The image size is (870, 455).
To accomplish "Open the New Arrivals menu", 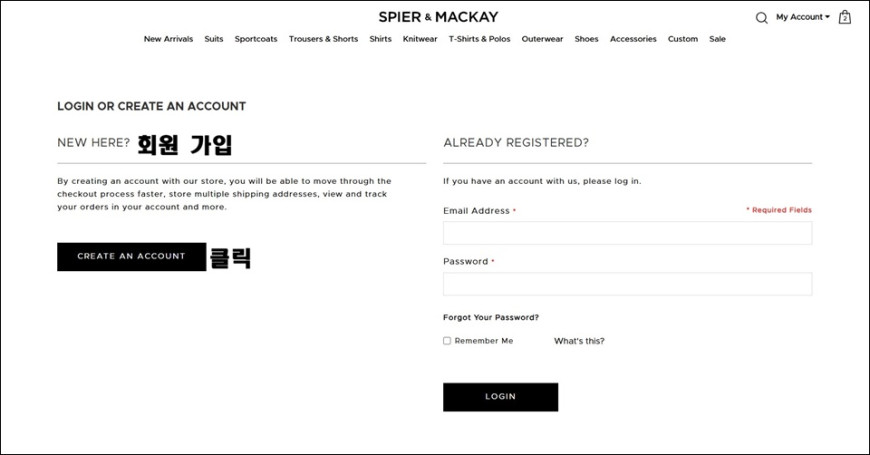I will (168, 39).
